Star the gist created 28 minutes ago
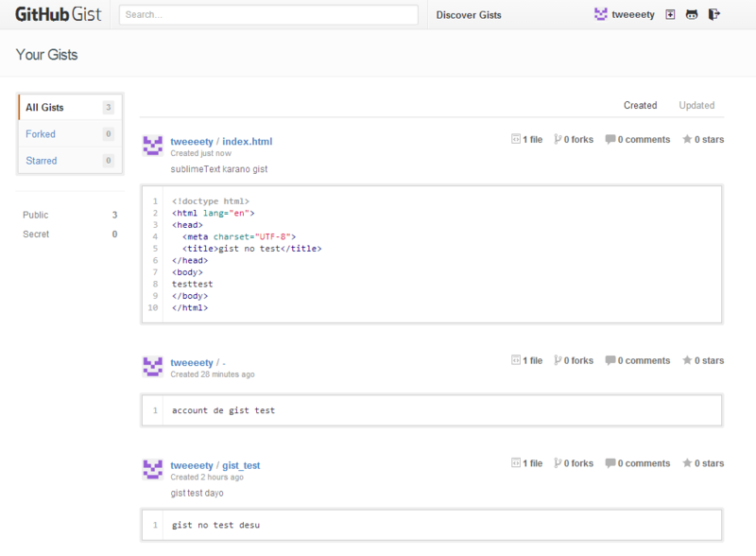756x556 pixels. (687, 360)
